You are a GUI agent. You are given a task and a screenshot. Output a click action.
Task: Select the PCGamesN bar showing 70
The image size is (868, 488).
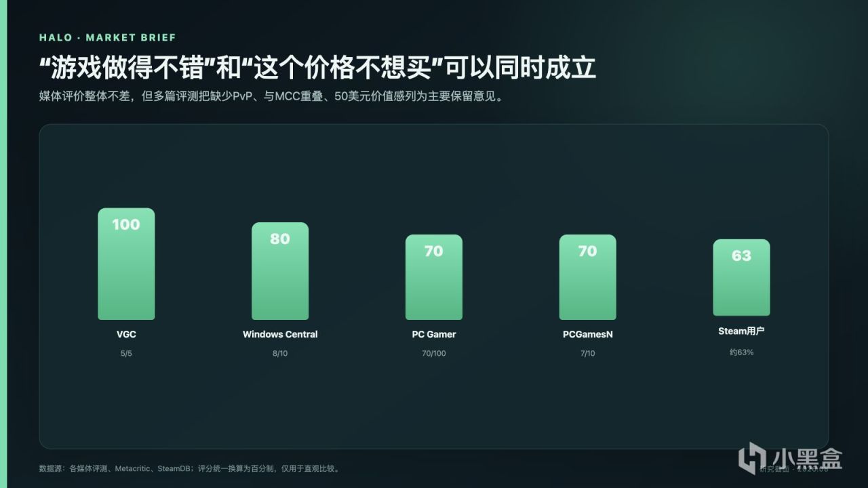pyautogui.click(x=587, y=277)
